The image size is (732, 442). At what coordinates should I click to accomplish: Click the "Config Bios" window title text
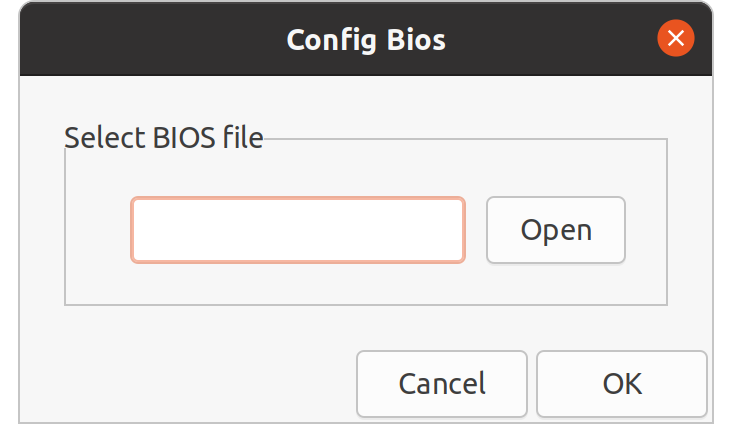(x=366, y=40)
